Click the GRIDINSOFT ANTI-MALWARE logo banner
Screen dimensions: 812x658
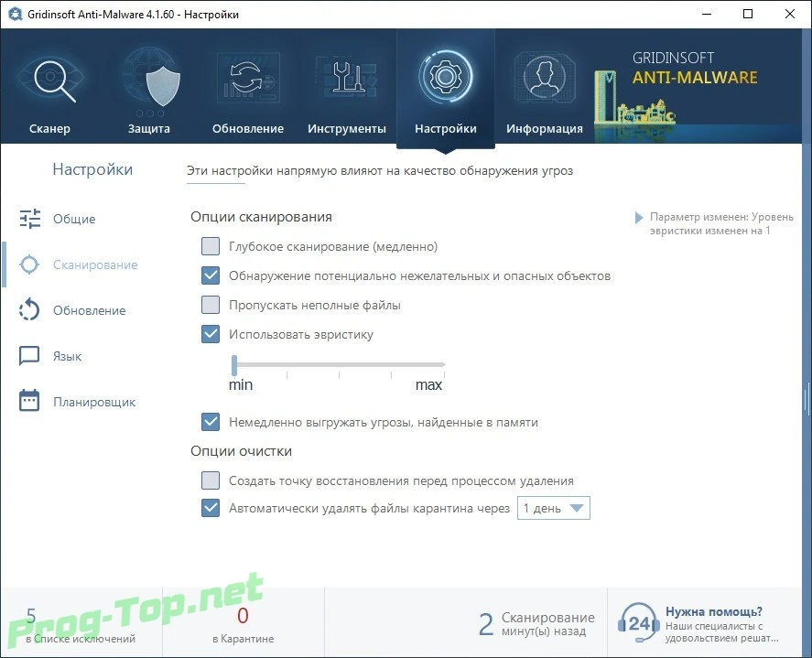(695, 68)
